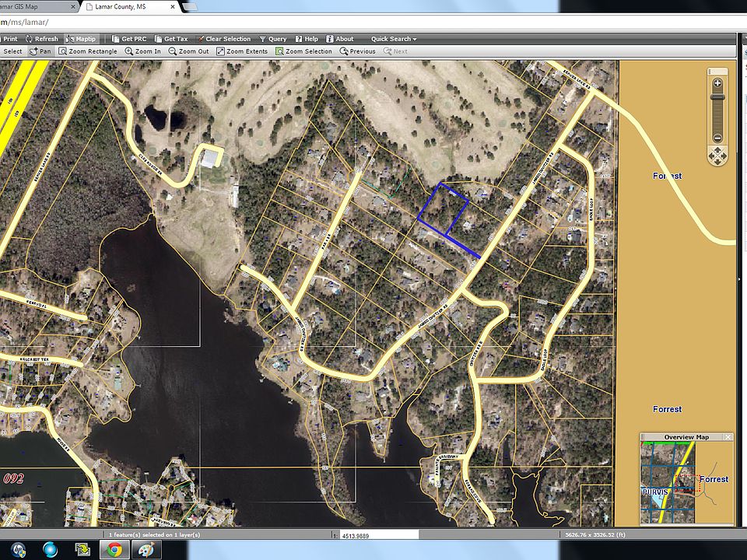Screen dimensions: 747x560
Task: Click the About button
Action: click(339, 39)
